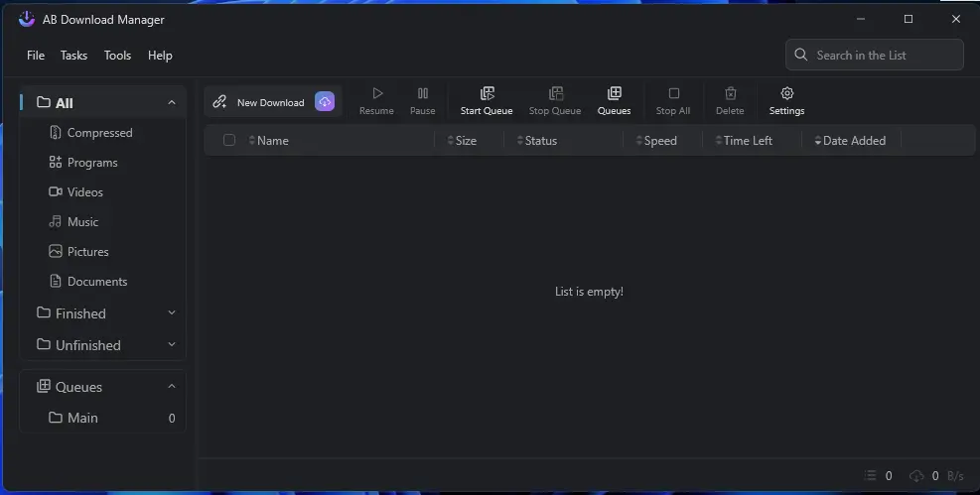Select the Compressed category
Screen dimensions: 980x495
(103, 133)
